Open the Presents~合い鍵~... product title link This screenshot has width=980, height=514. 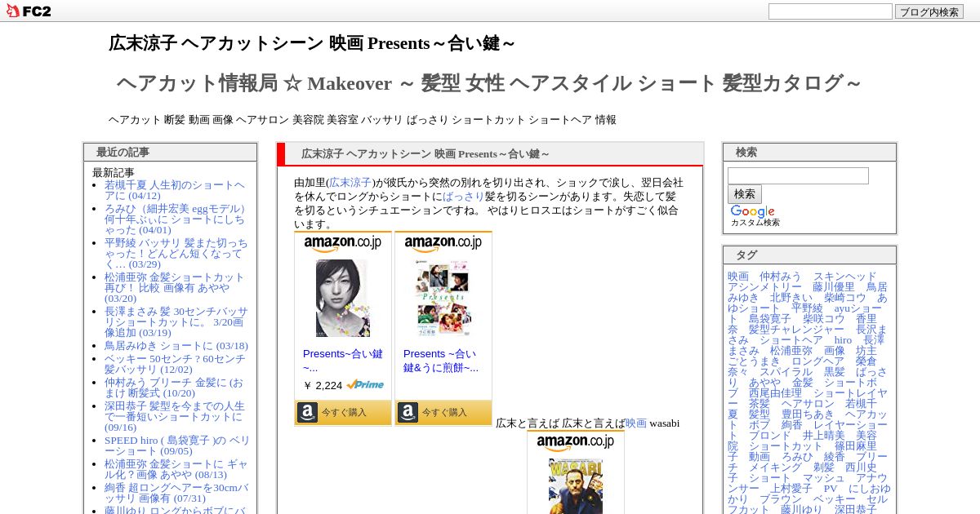pyautogui.click(x=343, y=361)
